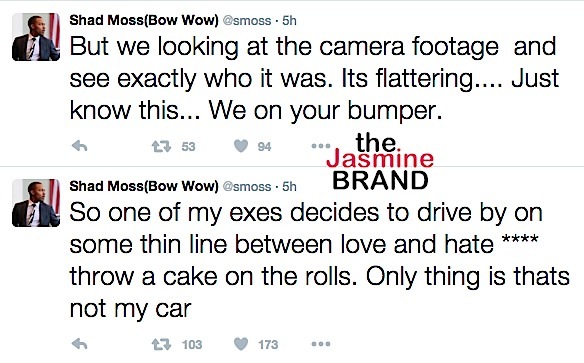Like the tweet ending "We on your bumper"
Screen dimensions: 584x363
tap(241, 146)
